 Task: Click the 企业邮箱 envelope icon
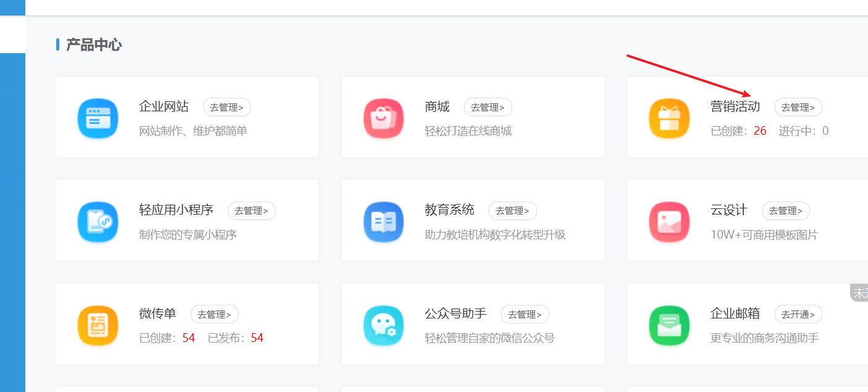[669, 325]
